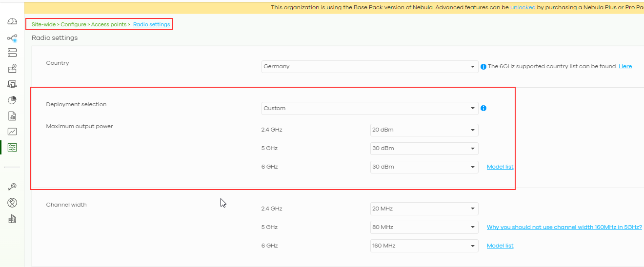The width and height of the screenshot is (644, 267).
Task: Click the pie chart sidebar icon
Action: click(12, 100)
